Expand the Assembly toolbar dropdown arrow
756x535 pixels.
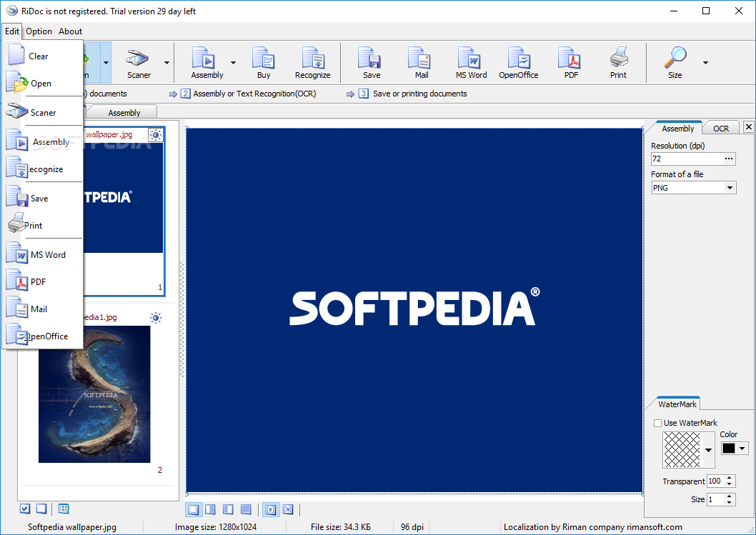point(234,63)
